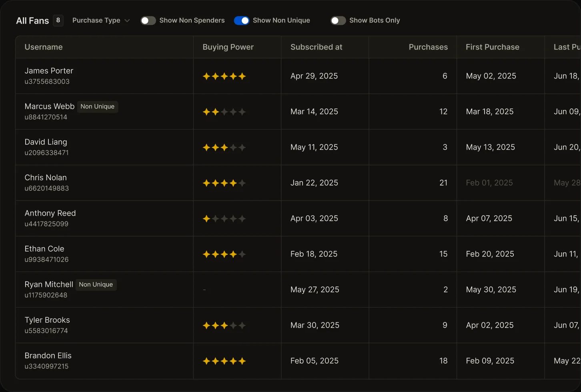Toggle Show Non Spenders switch
The height and width of the screenshot is (392, 581).
point(148,20)
